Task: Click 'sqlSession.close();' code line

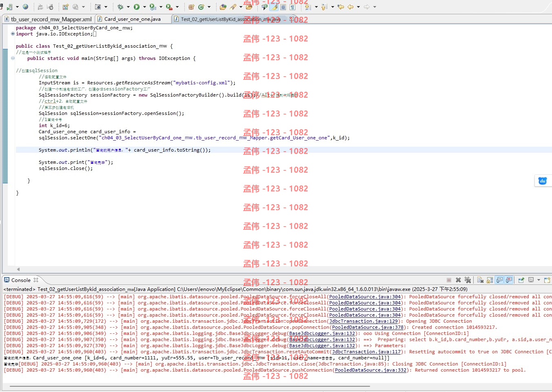Action: 66,168
